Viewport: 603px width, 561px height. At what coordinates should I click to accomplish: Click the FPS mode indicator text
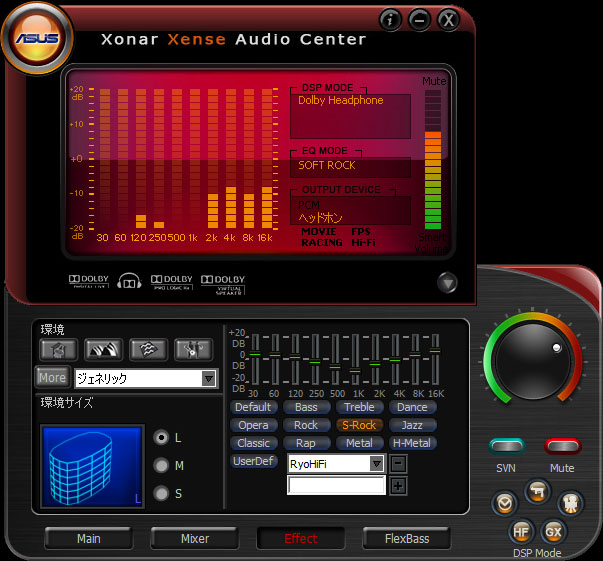click(361, 231)
